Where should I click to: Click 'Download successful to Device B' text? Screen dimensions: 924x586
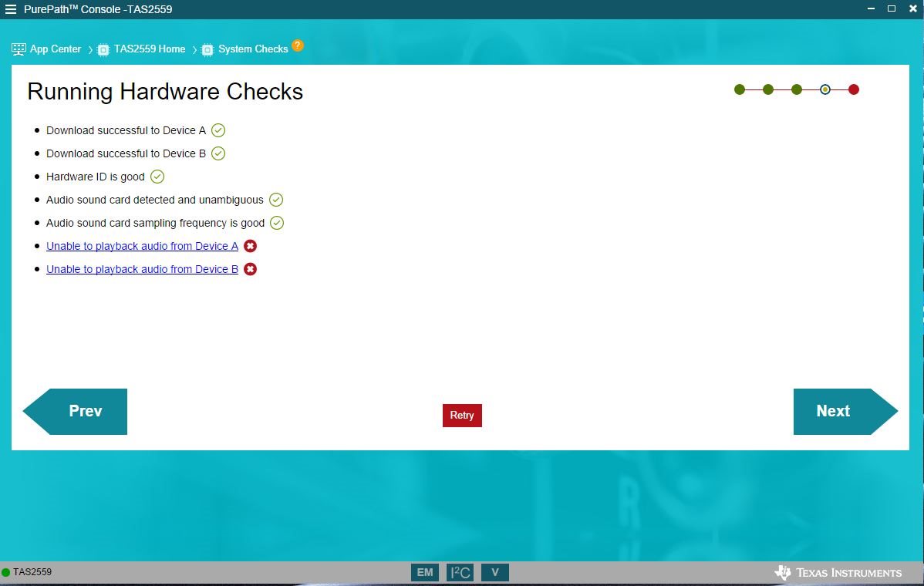pyautogui.click(x=126, y=153)
